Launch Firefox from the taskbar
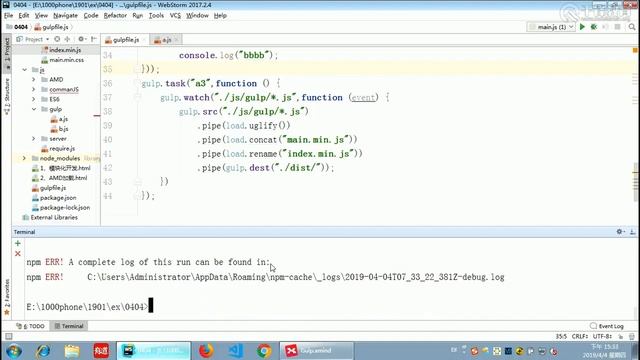This screenshot has width=640, height=360. tap(206, 351)
